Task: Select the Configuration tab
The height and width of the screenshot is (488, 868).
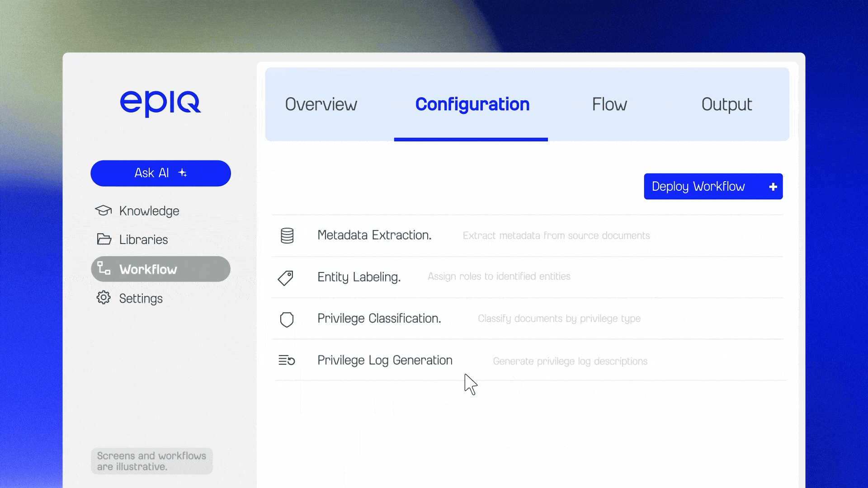Action: (x=472, y=104)
